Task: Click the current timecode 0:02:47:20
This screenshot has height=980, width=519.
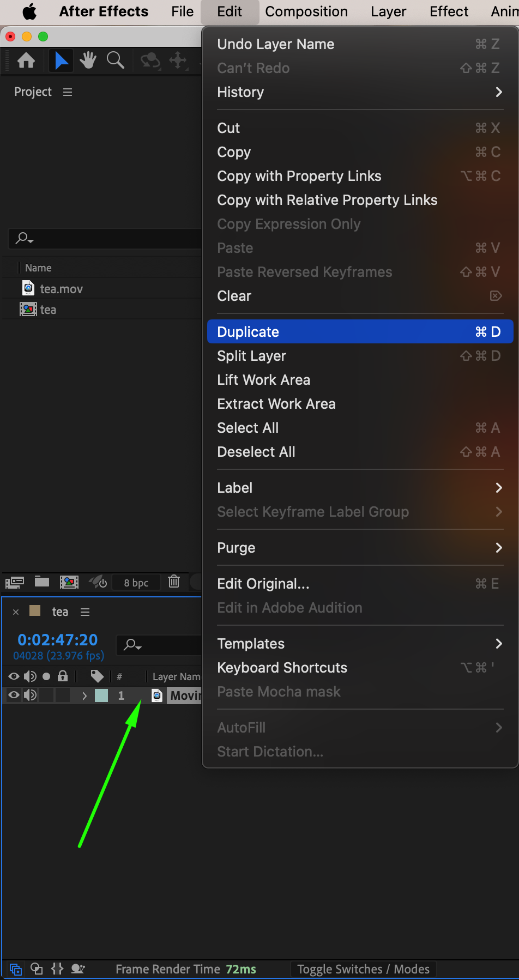Action: [57, 640]
